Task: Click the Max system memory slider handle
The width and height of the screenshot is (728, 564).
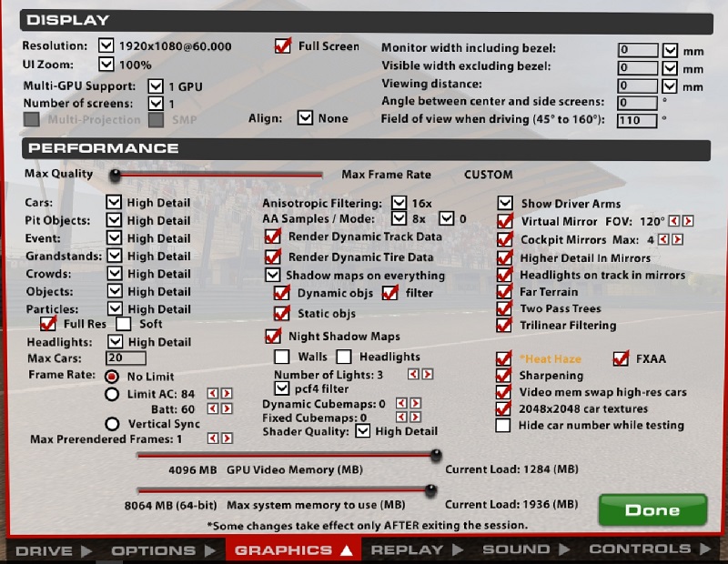Action: click(x=430, y=490)
